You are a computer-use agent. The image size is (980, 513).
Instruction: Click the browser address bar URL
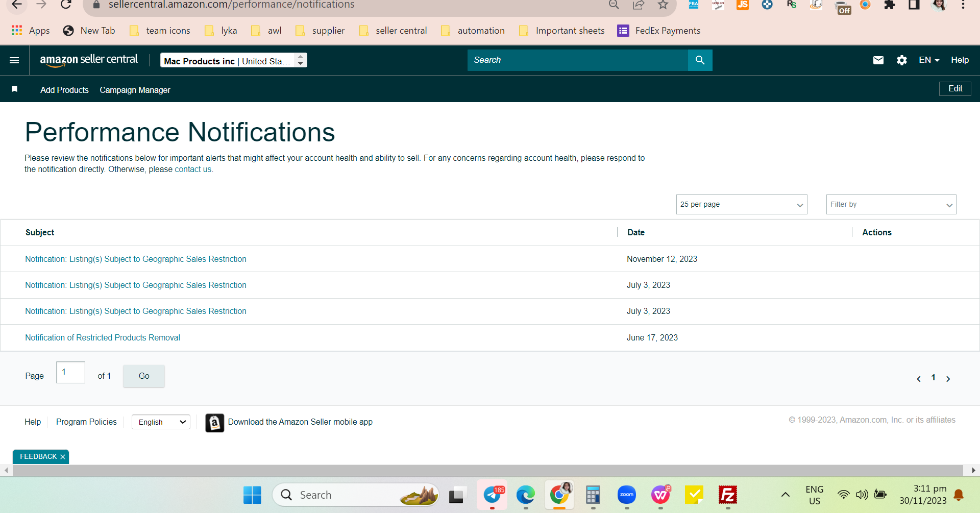coord(231,5)
